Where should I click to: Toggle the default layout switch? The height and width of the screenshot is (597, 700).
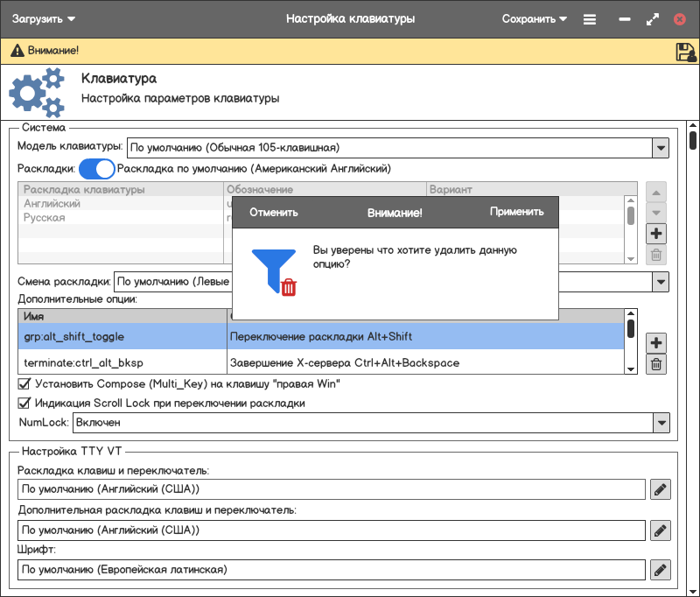[x=97, y=168]
